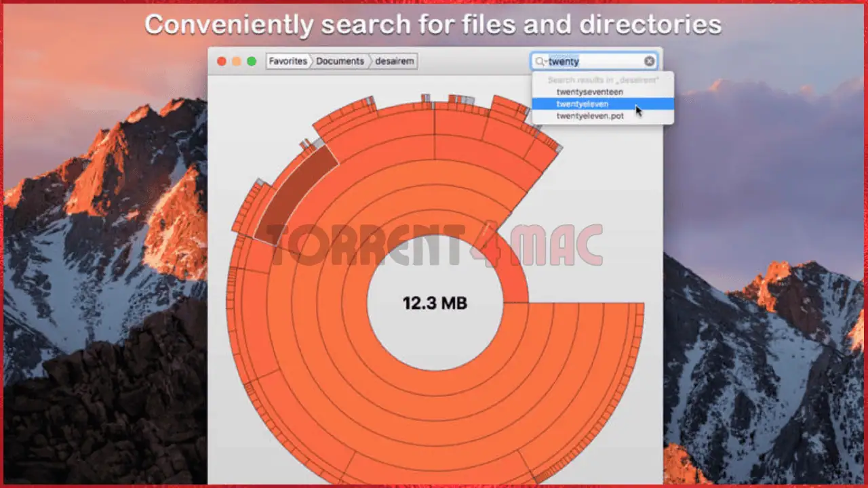
Task: Clear the search text using the x icon
Action: pos(649,61)
